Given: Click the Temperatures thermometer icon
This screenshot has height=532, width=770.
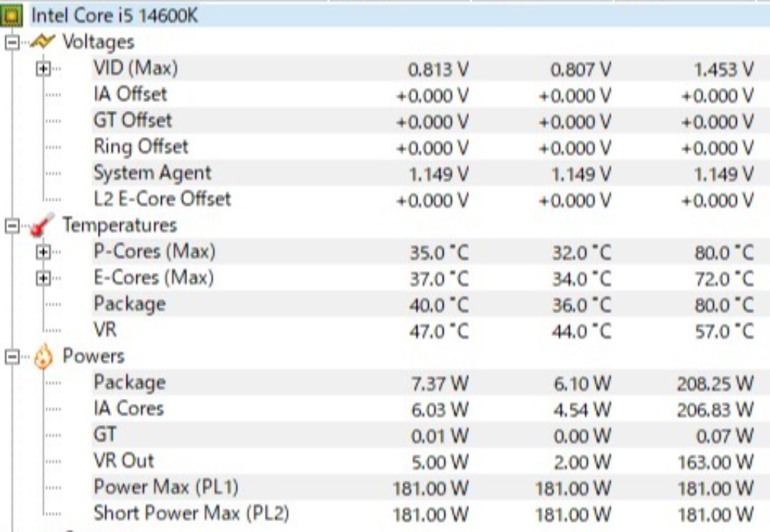Looking at the screenshot, I should (42, 225).
